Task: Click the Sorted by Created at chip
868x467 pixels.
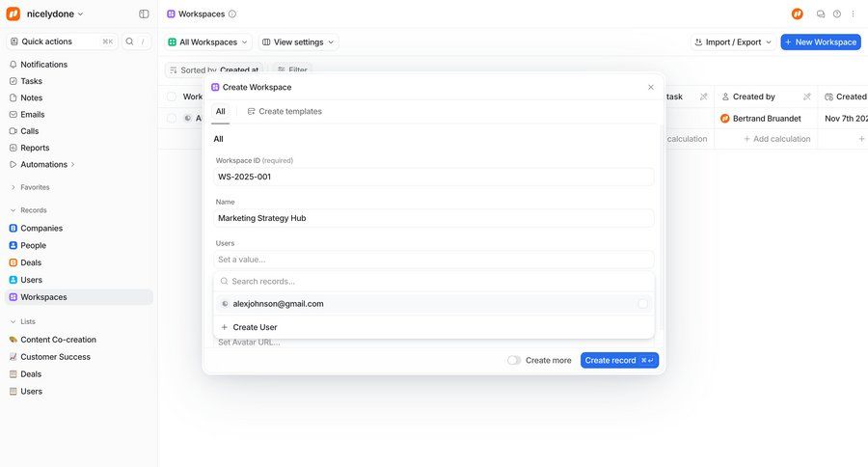Action: pos(214,69)
